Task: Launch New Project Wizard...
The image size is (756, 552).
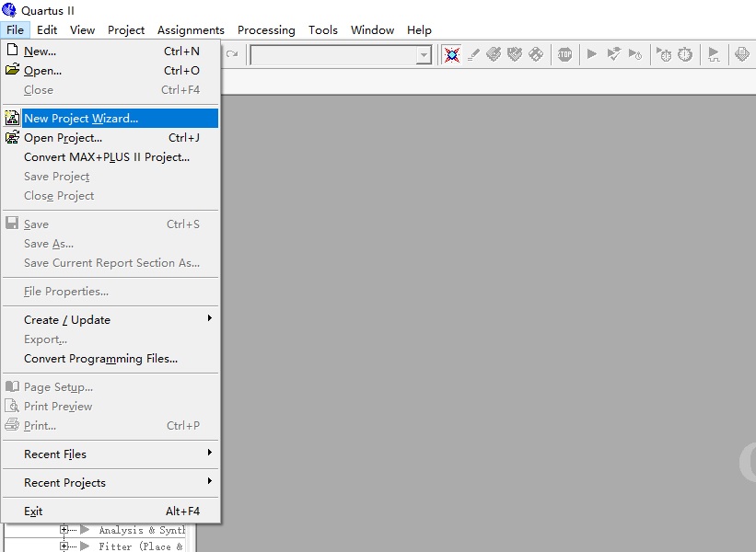Action: point(110,118)
